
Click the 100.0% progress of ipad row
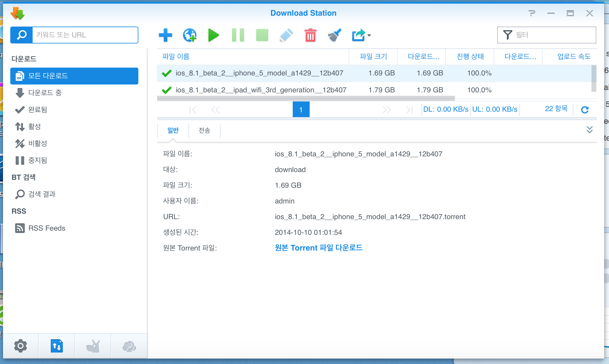(479, 90)
